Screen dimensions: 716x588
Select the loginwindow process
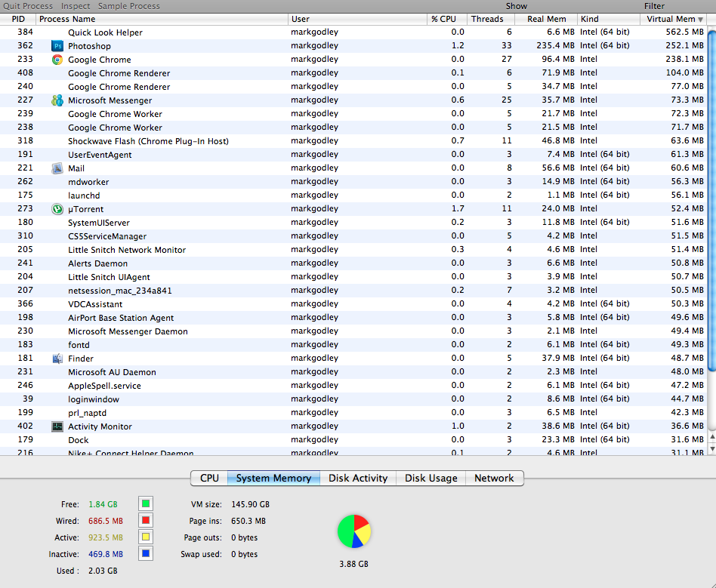tap(353, 399)
